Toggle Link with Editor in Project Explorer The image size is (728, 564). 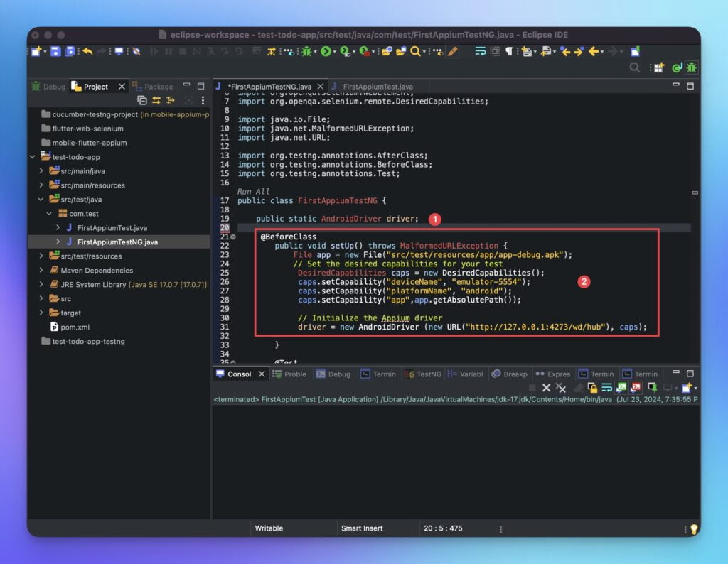[x=156, y=100]
